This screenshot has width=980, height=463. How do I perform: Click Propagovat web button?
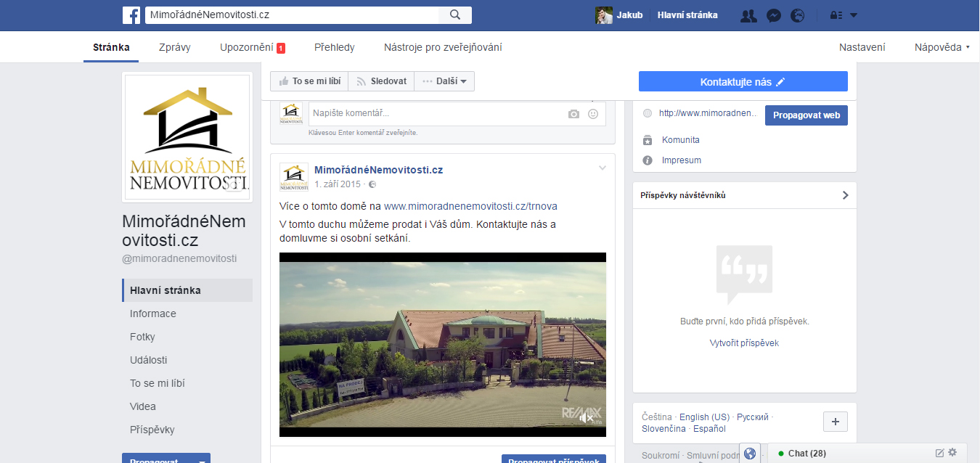[x=806, y=115]
